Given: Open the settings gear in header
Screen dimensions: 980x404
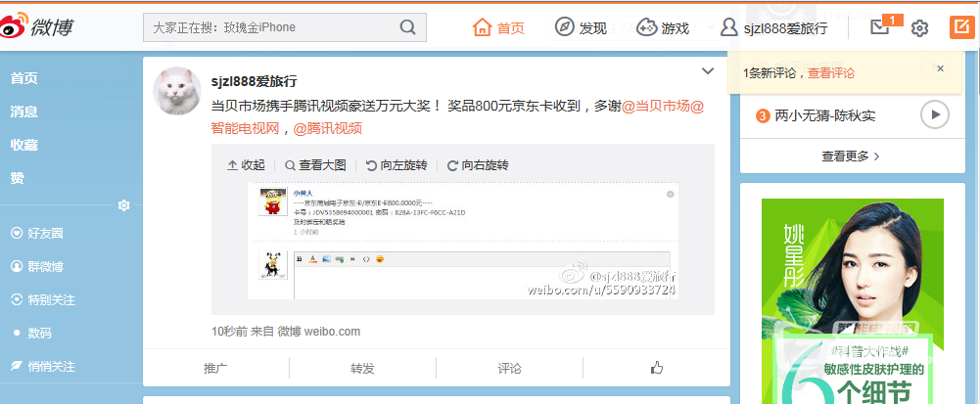Looking at the screenshot, I should [919, 28].
